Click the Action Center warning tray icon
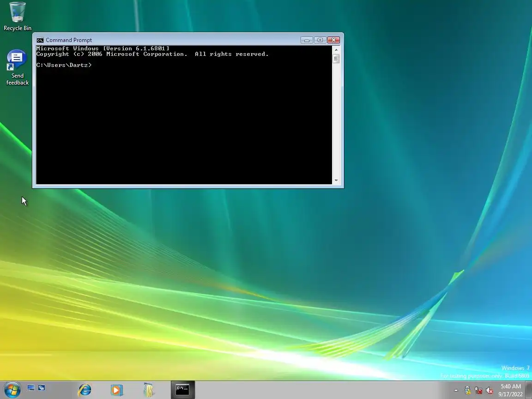532x399 pixels. point(467,391)
